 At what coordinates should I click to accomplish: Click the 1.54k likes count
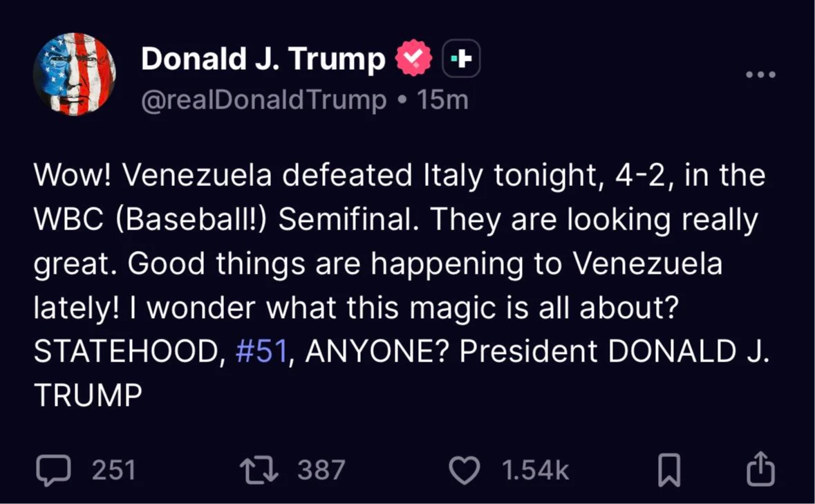pyautogui.click(x=535, y=470)
